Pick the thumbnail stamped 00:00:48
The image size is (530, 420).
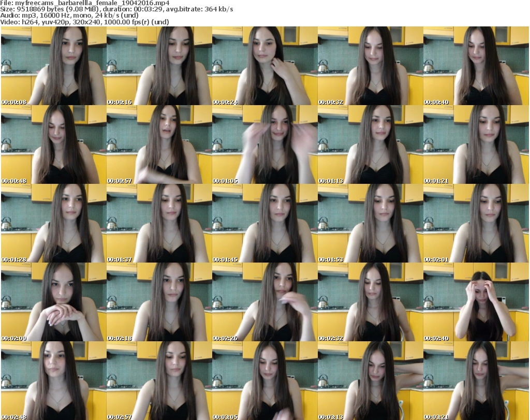(x=54, y=144)
